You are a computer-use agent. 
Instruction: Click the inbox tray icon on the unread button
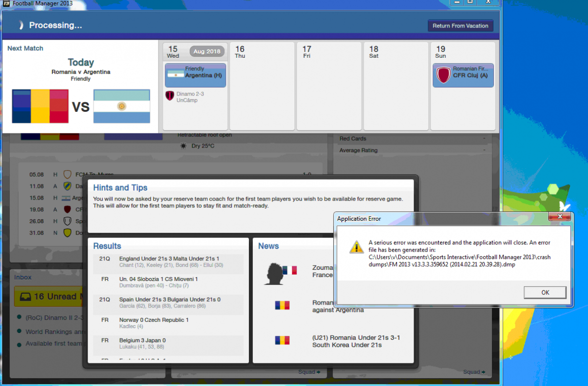(25, 297)
